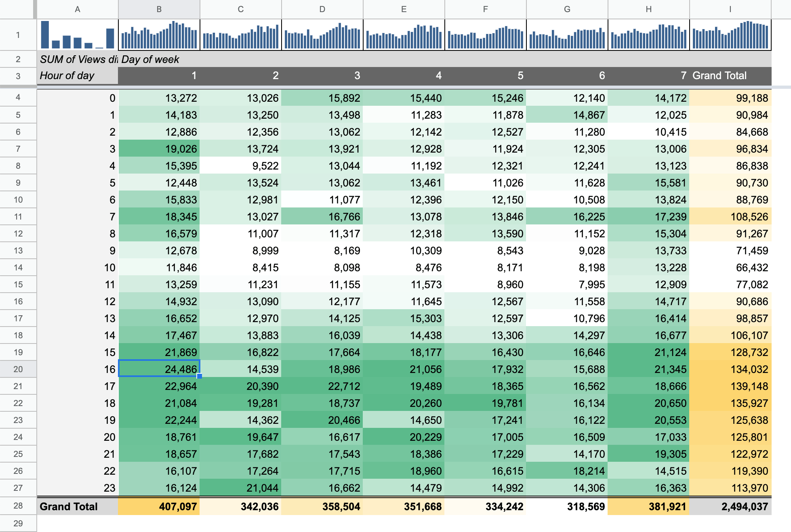Click day-of-week column heading 1
Viewport: 791px width, 532px height.
(159, 75)
